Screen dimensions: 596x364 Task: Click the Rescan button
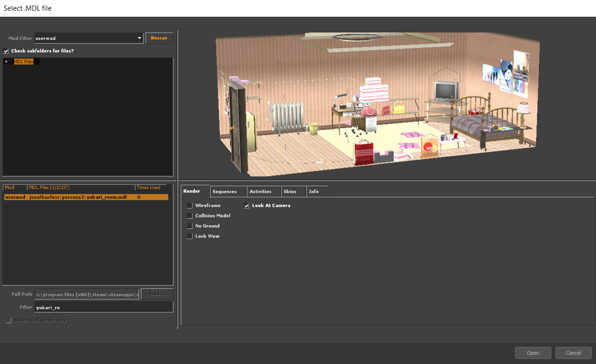point(159,38)
